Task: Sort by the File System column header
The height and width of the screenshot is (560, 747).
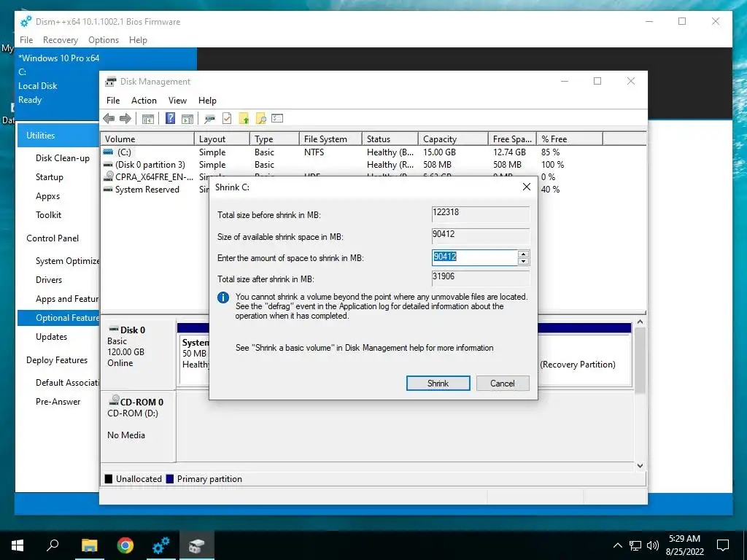Action: 330,139
